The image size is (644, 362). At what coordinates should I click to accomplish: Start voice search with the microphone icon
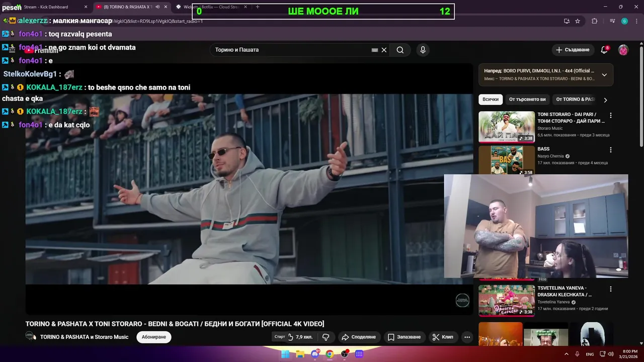click(423, 50)
